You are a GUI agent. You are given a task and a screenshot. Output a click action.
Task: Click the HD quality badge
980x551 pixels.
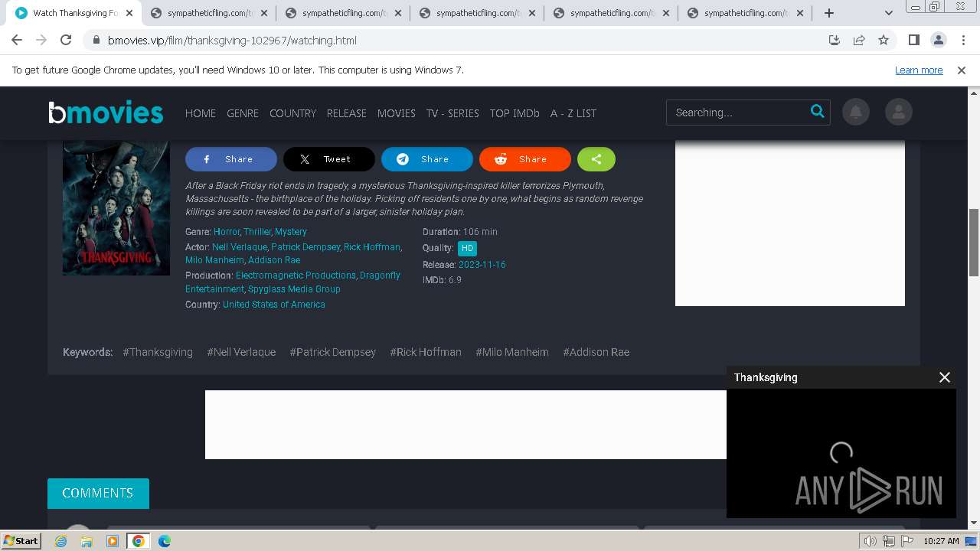tap(467, 248)
